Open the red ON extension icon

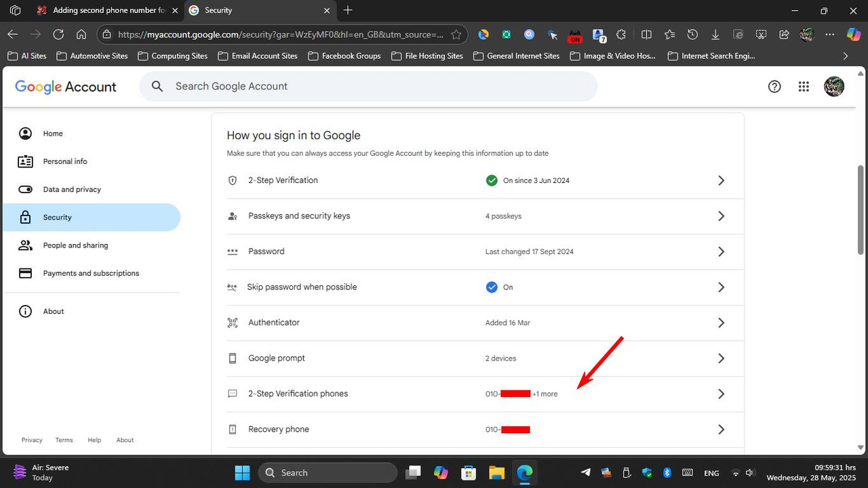pos(575,35)
